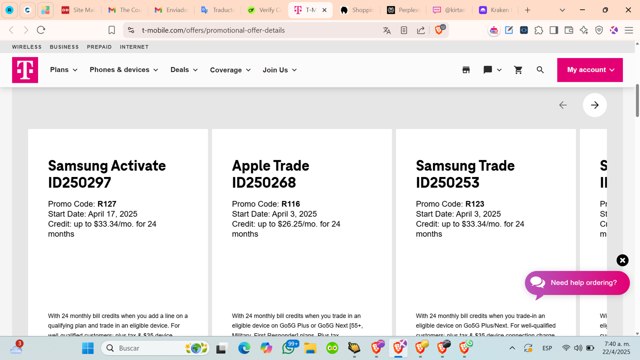Show hidden system tray icons chevron
Screen dimensions: 640x360
[x=512, y=348]
